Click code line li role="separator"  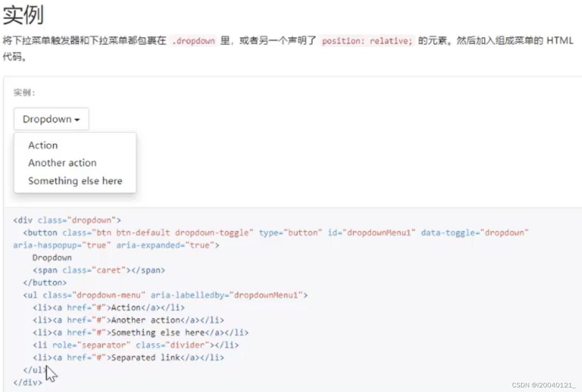[136, 345]
